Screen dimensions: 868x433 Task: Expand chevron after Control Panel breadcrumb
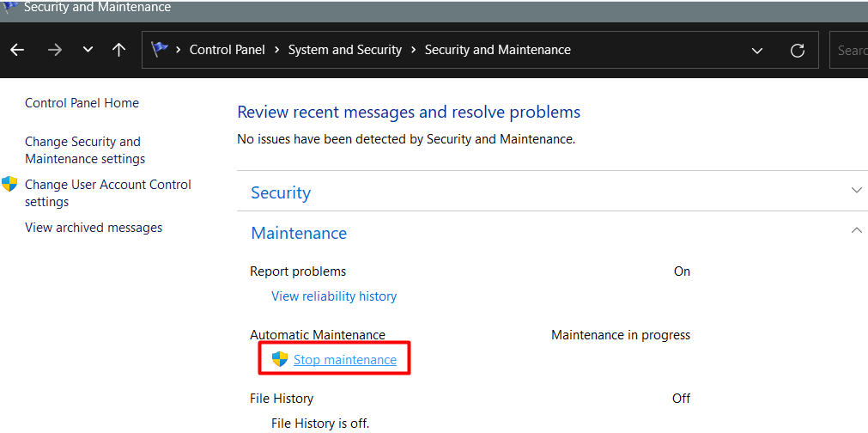click(276, 50)
